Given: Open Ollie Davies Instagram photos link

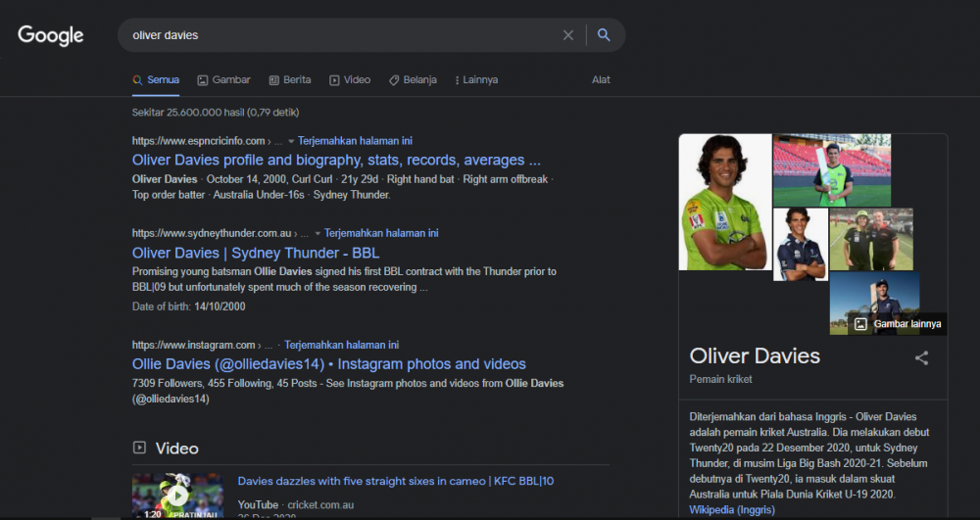Looking at the screenshot, I should tap(328, 364).
